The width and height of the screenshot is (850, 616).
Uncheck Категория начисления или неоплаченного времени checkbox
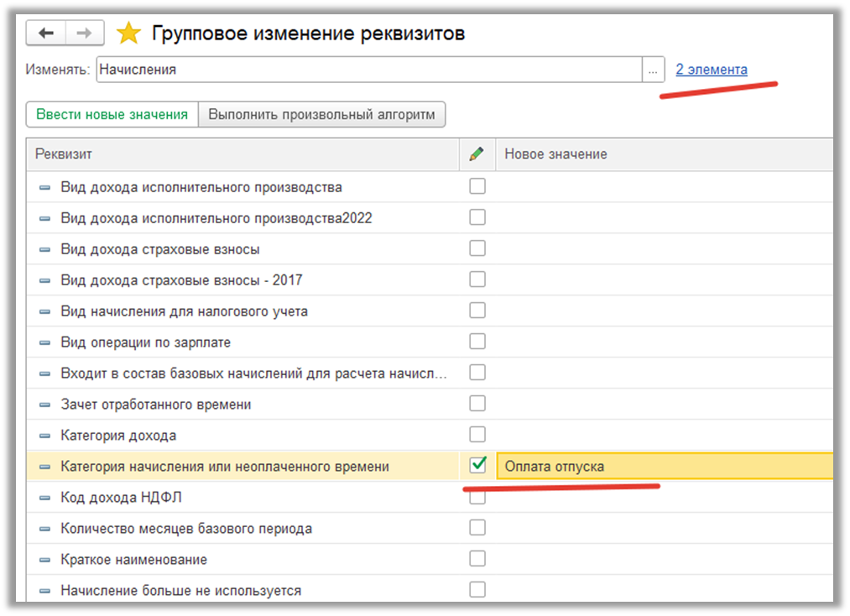click(477, 465)
